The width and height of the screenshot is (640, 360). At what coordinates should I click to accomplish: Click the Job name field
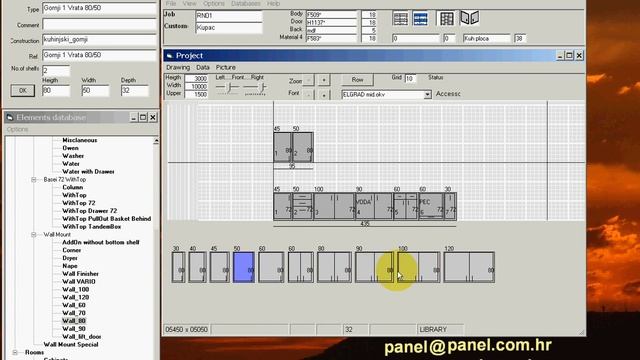(x=229, y=16)
